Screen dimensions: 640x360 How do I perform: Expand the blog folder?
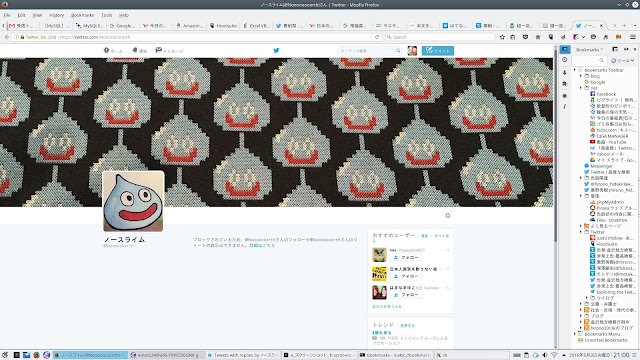tap(581, 76)
